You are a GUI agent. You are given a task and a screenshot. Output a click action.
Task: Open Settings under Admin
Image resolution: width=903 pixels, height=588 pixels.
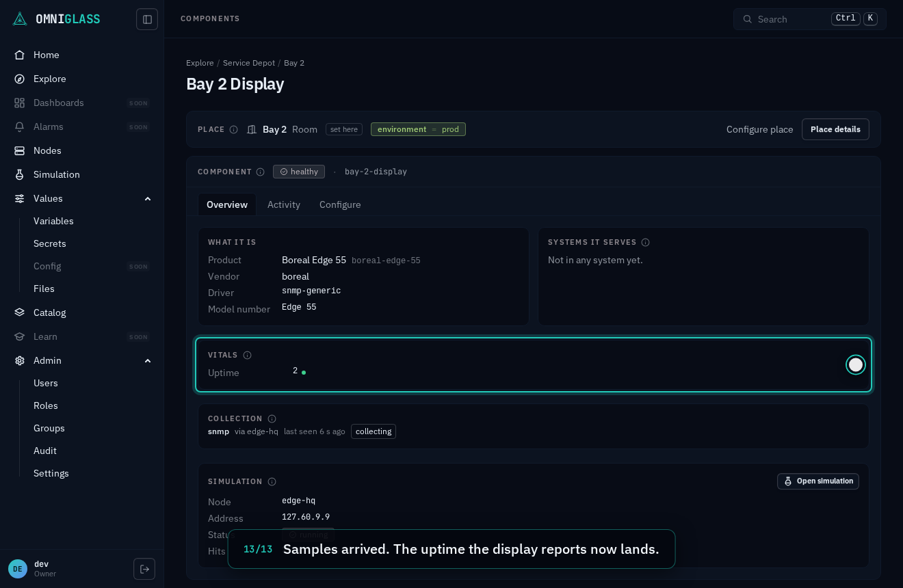(x=51, y=473)
